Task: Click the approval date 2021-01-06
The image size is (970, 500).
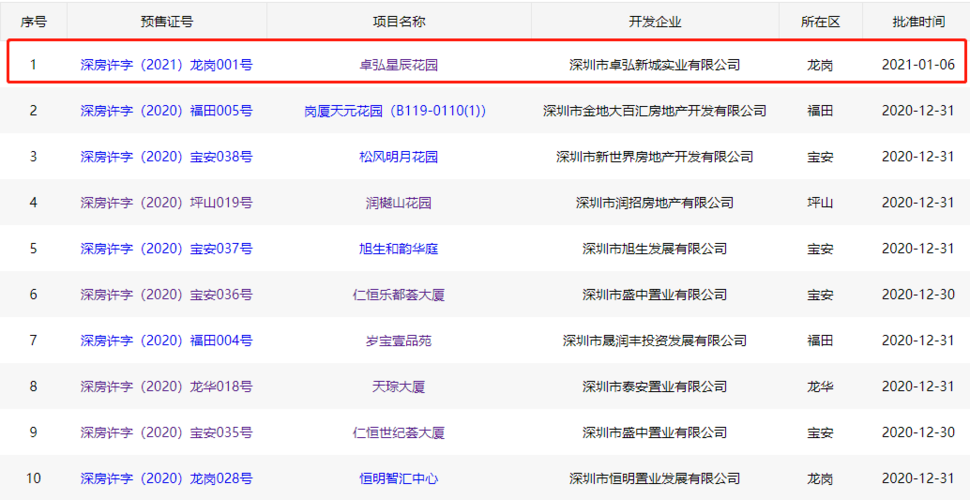Action: pyautogui.click(x=919, y=64)
